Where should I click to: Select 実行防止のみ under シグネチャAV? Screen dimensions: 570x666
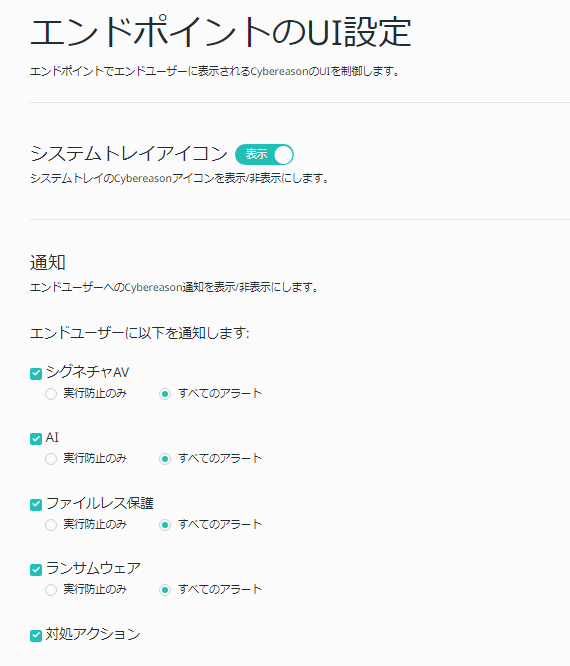pos(51,394)
